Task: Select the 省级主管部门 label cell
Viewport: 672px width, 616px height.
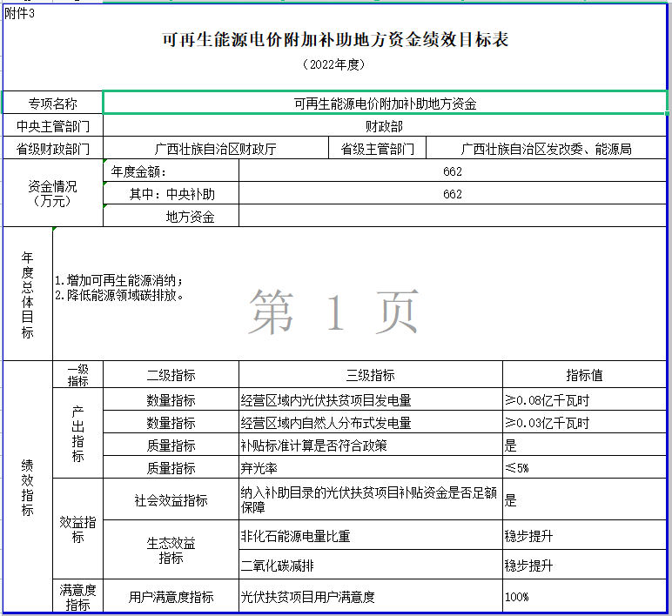Action: pos(377,149)
